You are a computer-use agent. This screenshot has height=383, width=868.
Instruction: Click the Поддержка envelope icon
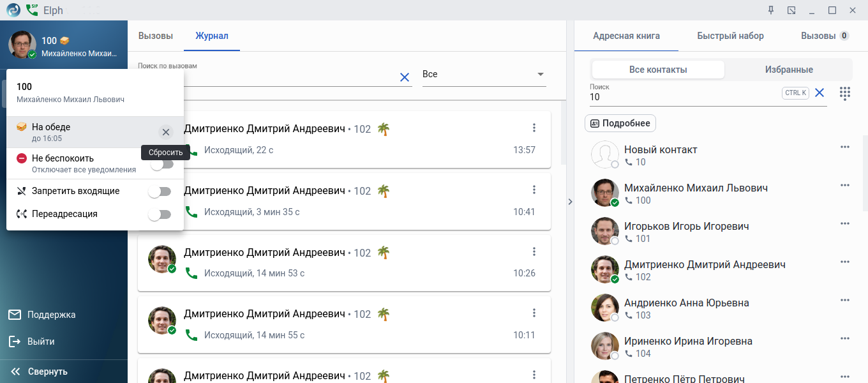15,315
